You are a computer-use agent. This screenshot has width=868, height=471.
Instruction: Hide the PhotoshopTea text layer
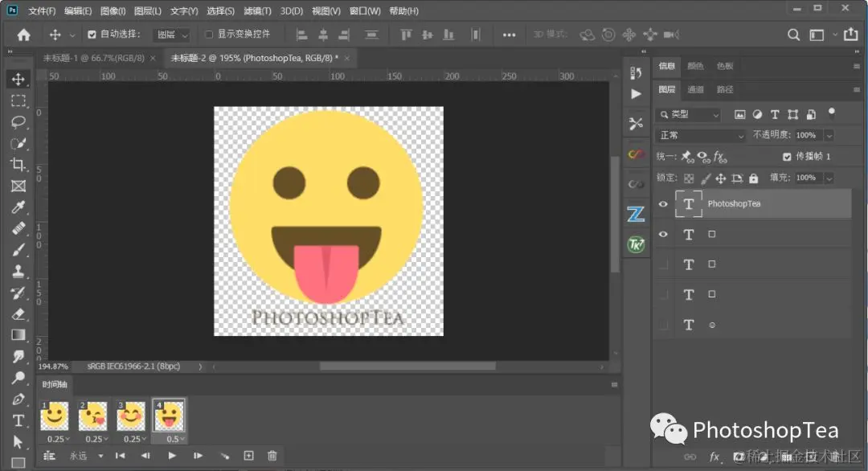663,204
